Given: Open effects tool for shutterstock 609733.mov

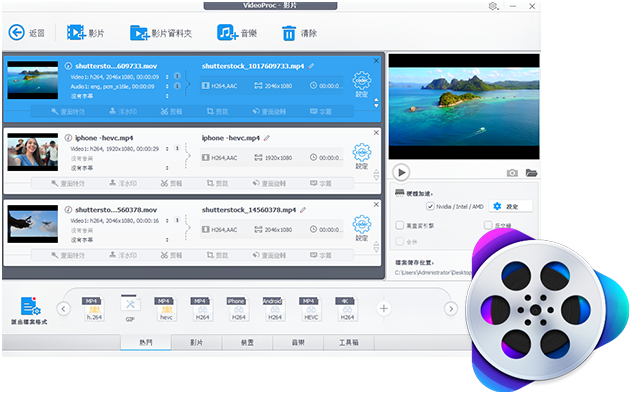Looking at the screenshot, I should click(x=68, y=111).
